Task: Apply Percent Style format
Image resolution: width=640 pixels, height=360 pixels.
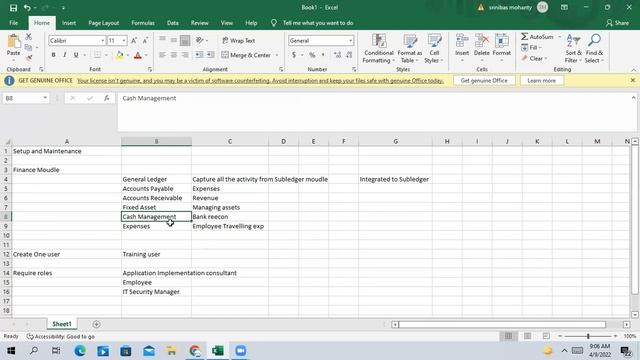Action: click(312, 55)
